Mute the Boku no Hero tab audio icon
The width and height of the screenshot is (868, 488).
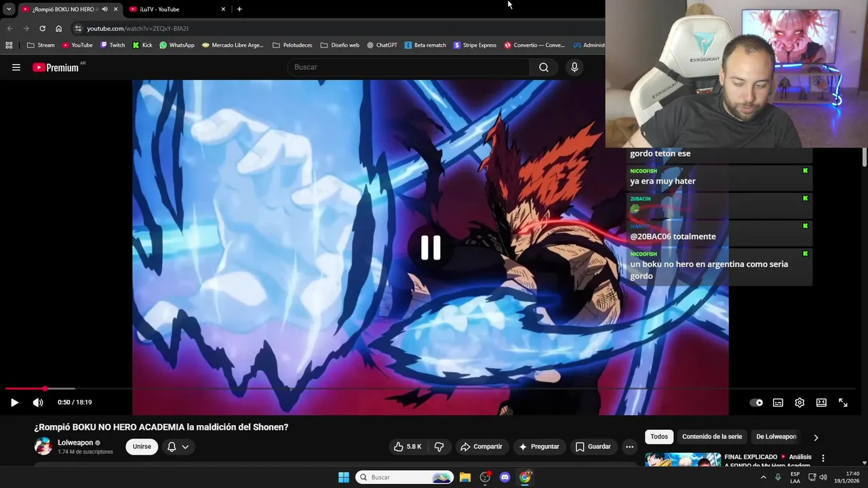[104, 9]
